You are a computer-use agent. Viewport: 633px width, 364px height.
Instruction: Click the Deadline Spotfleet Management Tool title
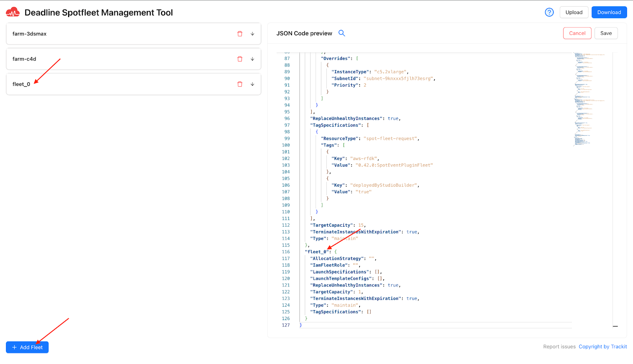pyautogui.click(x=99, y=12)
